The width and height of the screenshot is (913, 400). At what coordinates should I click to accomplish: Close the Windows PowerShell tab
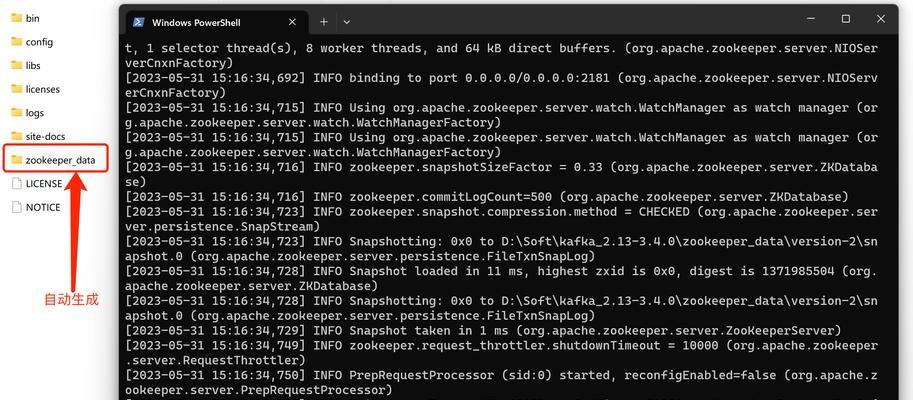coord(292,22)
